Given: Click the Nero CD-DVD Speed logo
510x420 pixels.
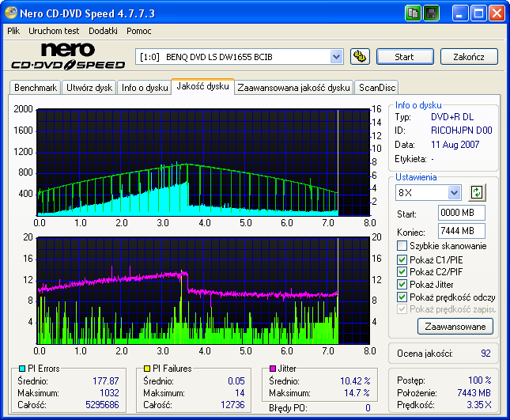Looking at the screenshot, I should click(x=68, y=56).
